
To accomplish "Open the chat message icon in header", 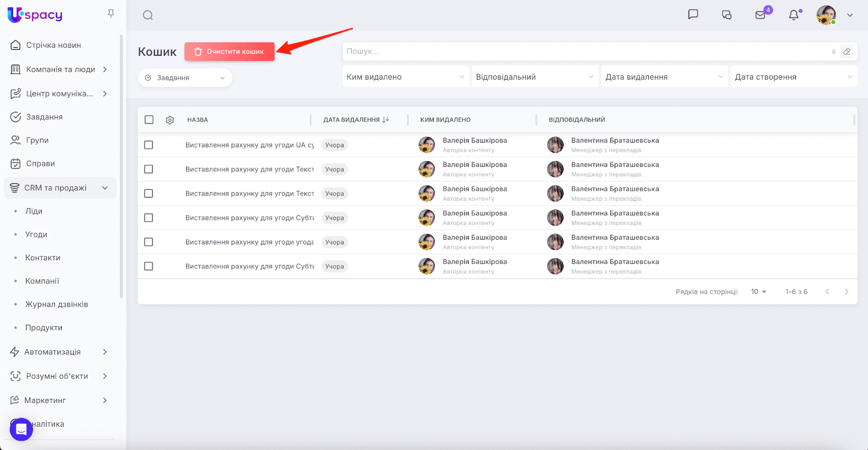I will 693,15.
